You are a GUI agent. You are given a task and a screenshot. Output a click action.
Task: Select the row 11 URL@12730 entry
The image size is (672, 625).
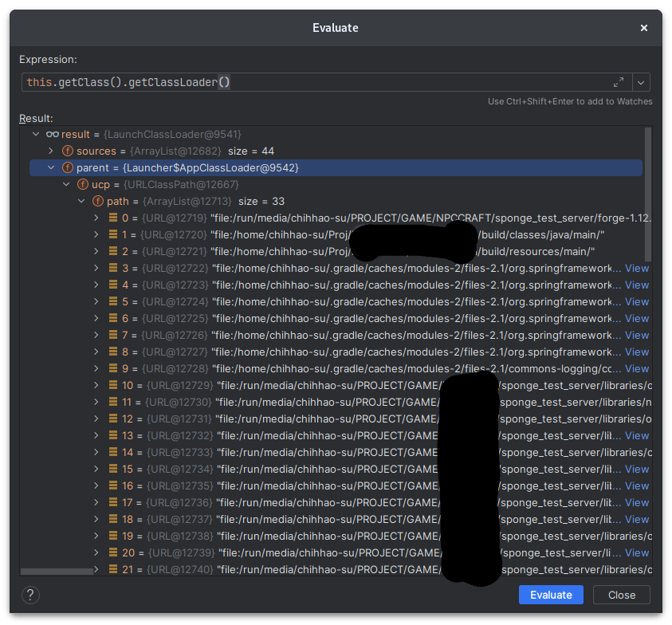(x=336, y=402)
